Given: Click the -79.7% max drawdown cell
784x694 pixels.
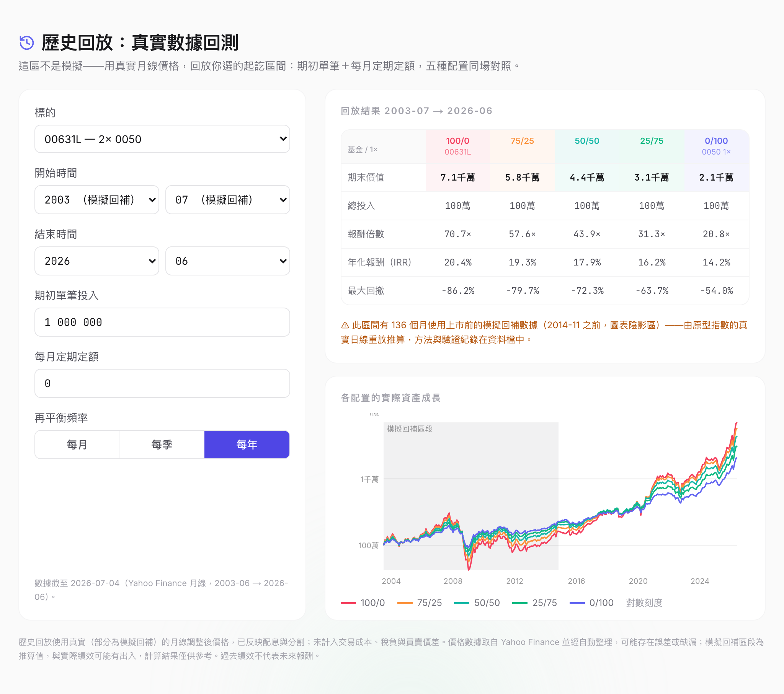Looking at the screenshot, I should [x=522, y=291].
